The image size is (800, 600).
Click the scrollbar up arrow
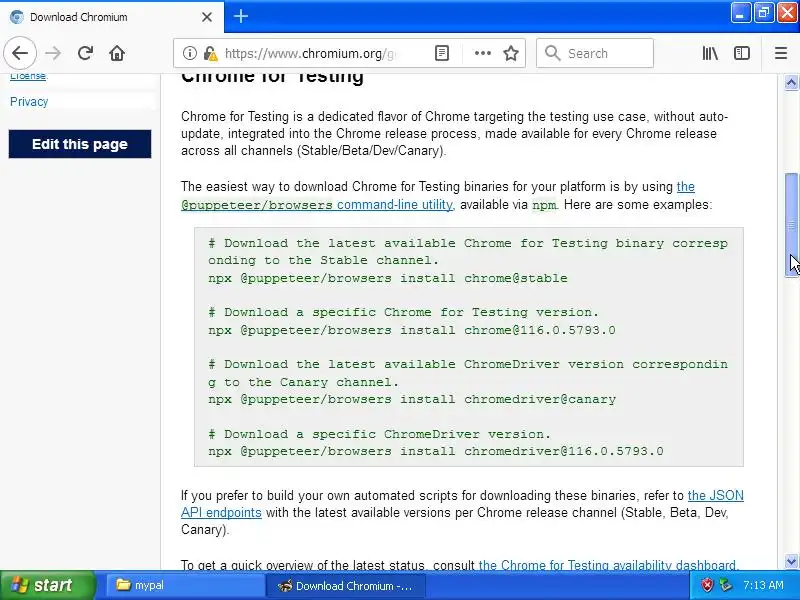point(791,82)
